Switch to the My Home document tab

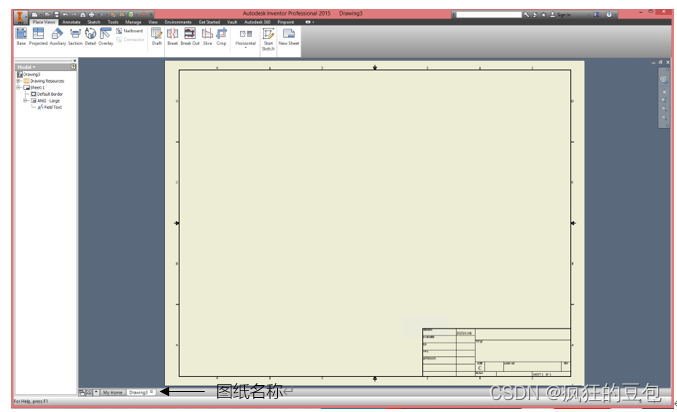pos(112,392)
